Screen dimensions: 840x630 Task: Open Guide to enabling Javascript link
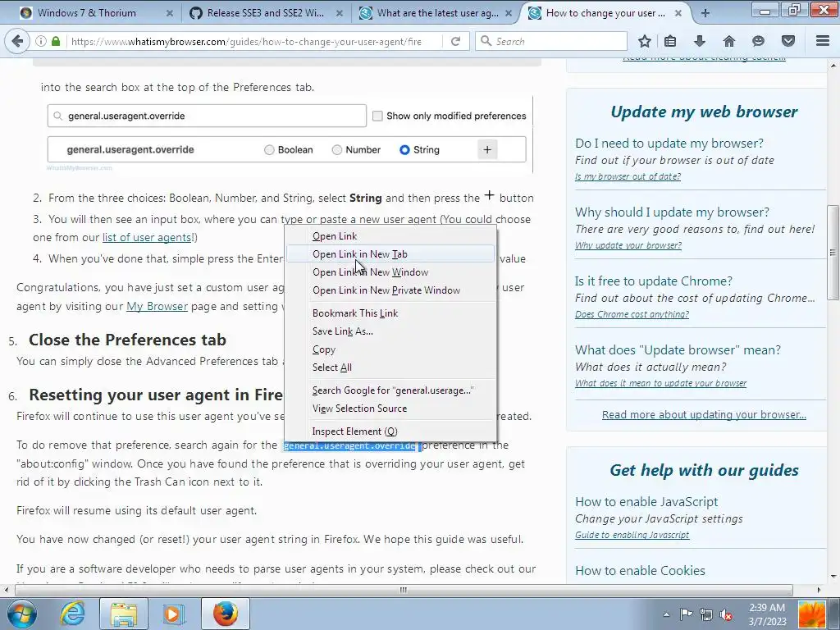click(632, 535)
